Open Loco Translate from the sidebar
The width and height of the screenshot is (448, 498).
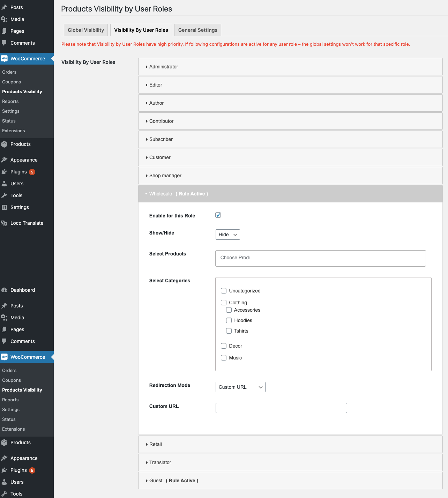click(x=26, y=223)
